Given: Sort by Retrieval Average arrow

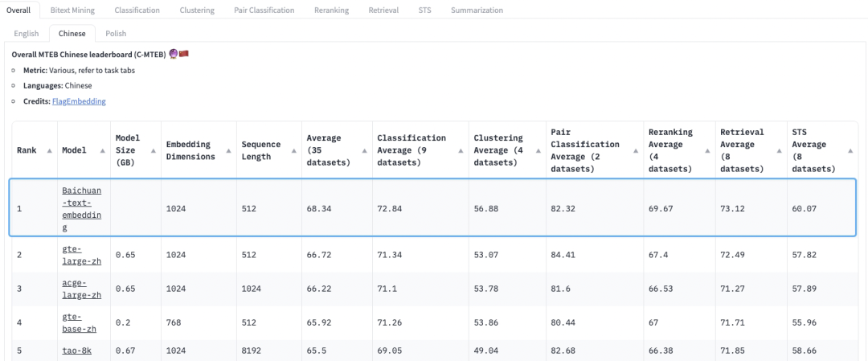Looking at the screenshot, I should click(780, 150).
